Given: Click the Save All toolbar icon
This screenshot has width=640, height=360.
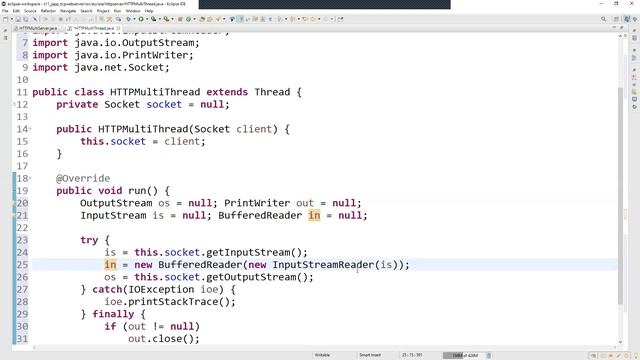Looking at the screenshot, I should point(26,19).
